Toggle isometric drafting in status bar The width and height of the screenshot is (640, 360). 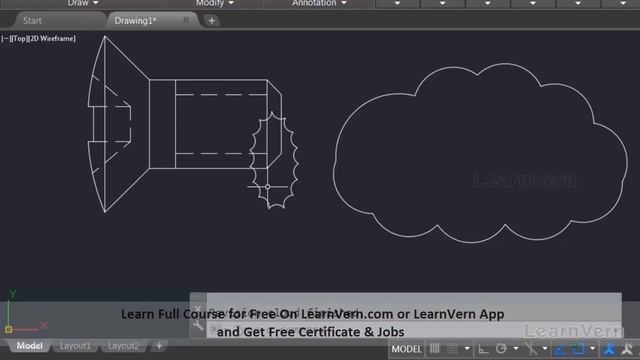[x=531, y=349]
